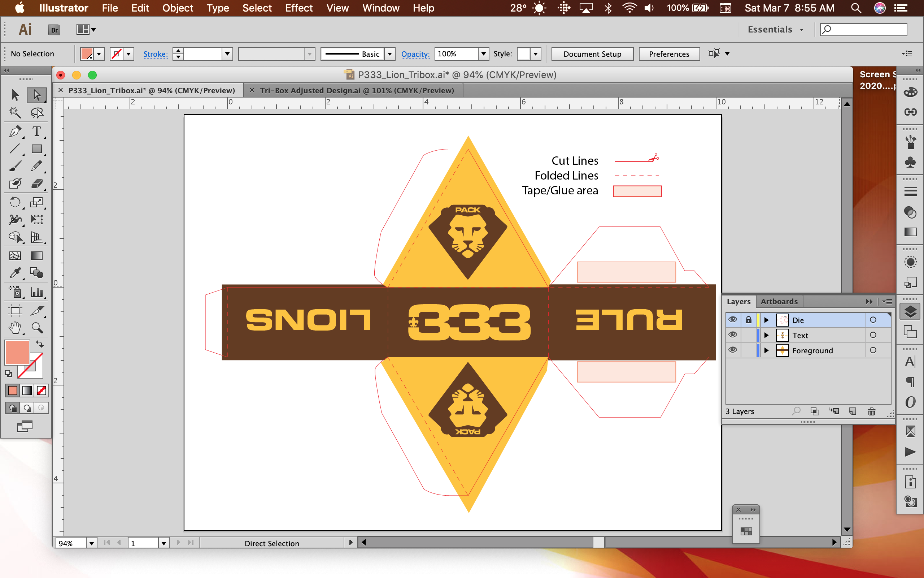This screenshot has width=924, height=578.
Task: Select the Perspective Grid tool
Action: (x=37, y=237)
